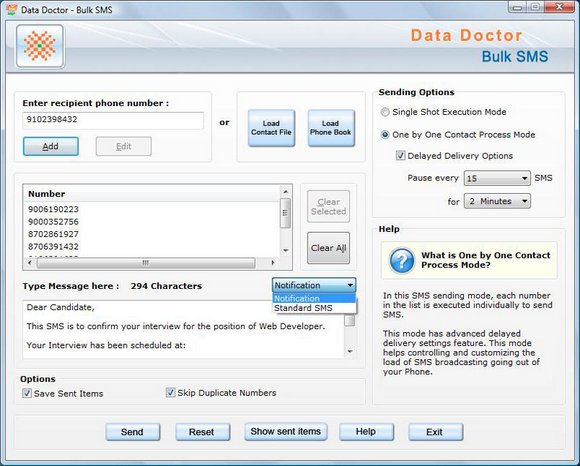Click right arrow of horizontal list scrollbar

tap(273, 263)
